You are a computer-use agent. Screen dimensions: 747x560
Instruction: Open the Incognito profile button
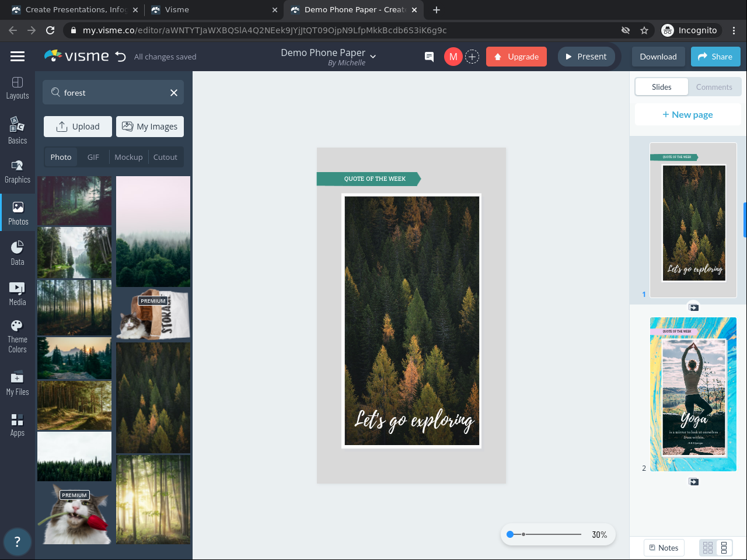pos(690,30)
